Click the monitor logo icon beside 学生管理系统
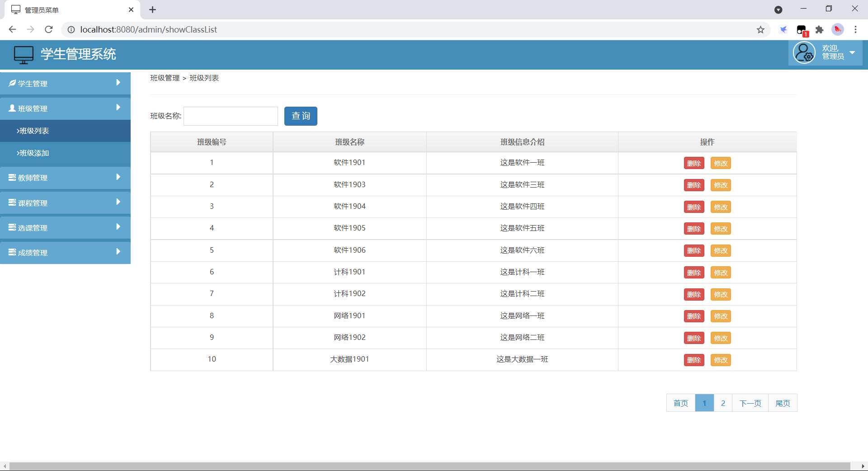This screenshot has height=471, width=868. click(x=24, y=55)
